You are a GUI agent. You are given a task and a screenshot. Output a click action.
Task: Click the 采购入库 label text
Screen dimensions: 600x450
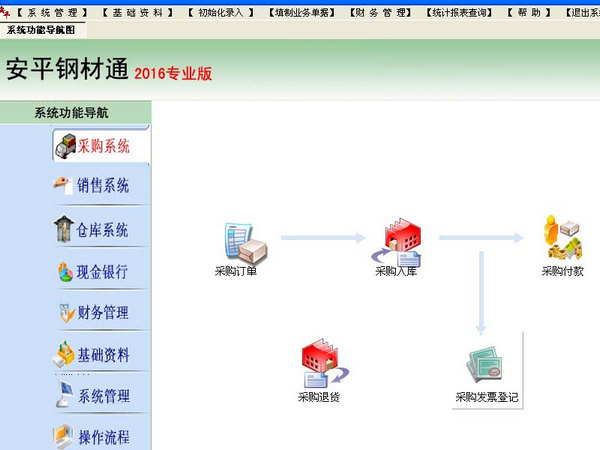coord(396,271)
